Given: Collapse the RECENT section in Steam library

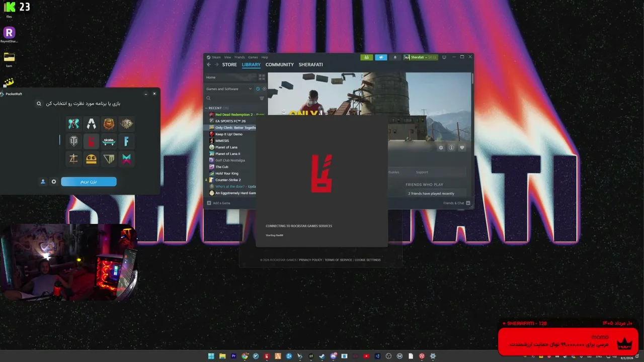Looking at the screenshot, I should pos(206,108).
